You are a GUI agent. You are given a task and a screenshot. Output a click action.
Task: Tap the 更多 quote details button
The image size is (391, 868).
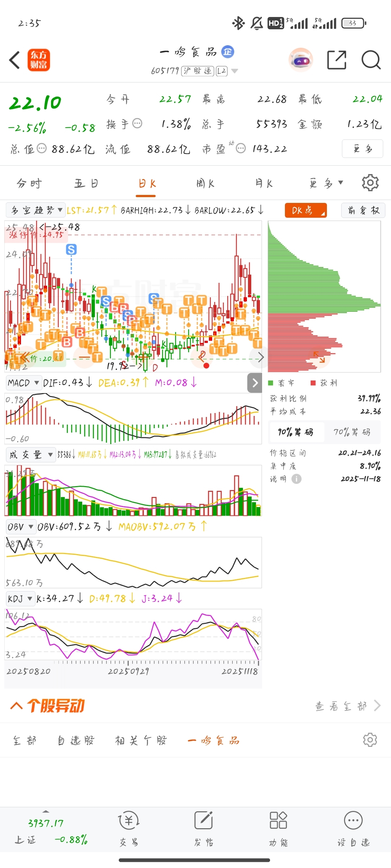tap(362, 149)
